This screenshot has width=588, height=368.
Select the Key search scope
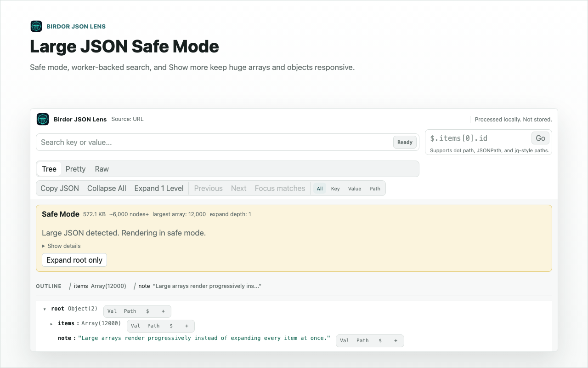pyautogui.click(x=335, y=189)
